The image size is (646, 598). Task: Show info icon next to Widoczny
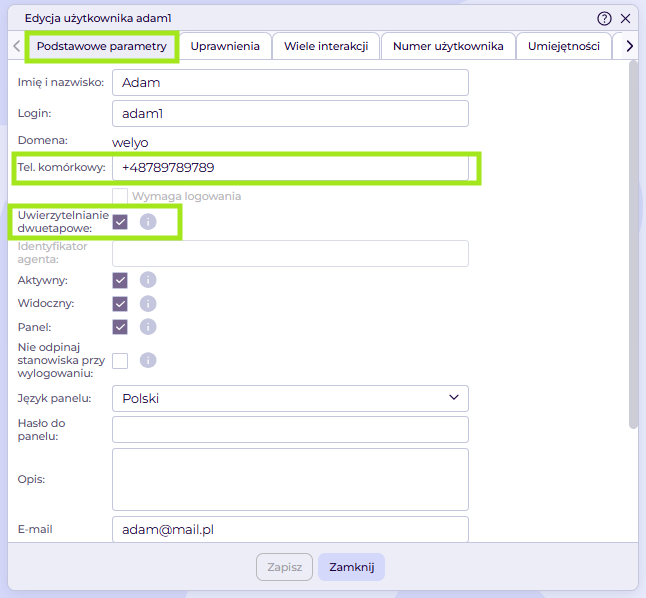148,304
